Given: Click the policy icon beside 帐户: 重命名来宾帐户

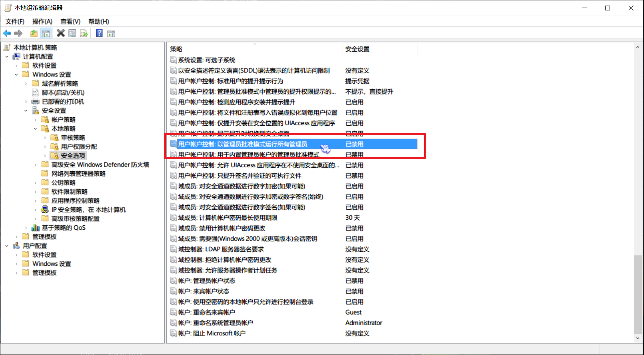Looking at the screenshot, I should [173, 312].
